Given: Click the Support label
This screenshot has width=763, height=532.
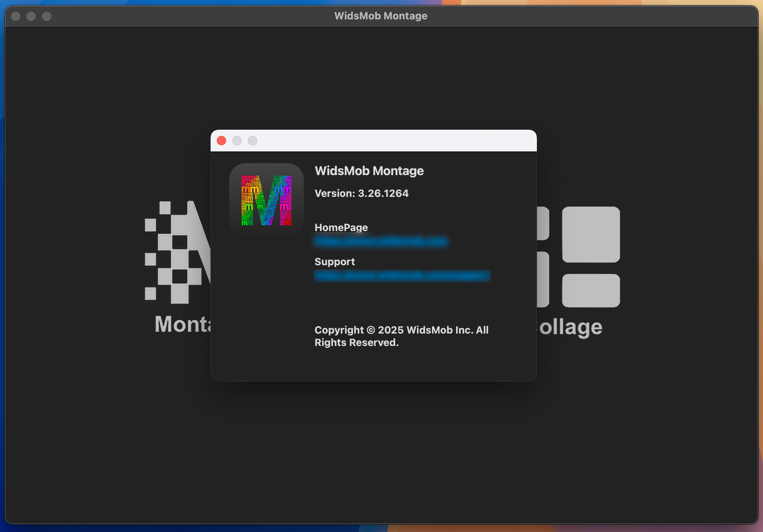Looking at the screenshot, I should 335,262.
